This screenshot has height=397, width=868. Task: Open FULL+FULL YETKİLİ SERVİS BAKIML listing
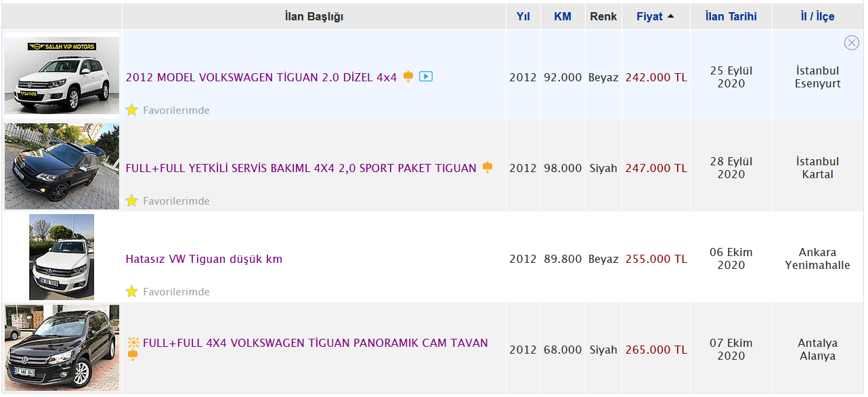click(x=301, y=168)
